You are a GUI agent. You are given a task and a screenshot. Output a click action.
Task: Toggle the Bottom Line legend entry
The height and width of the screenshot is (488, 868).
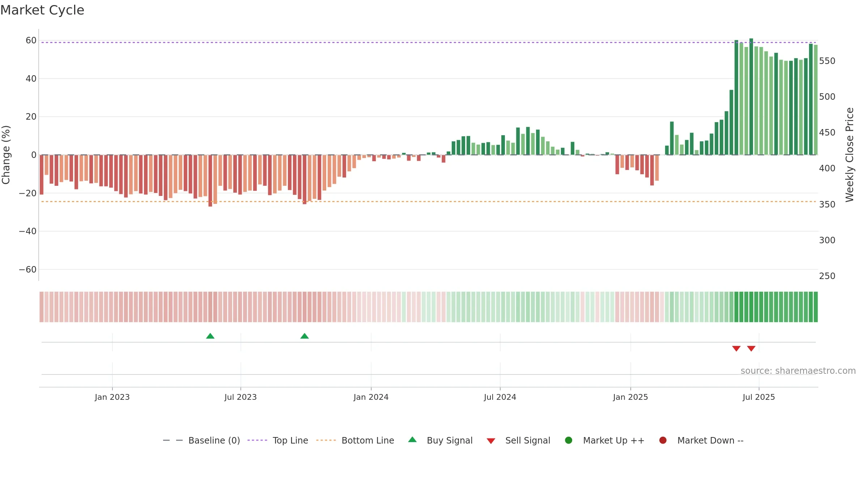[355, 440]
